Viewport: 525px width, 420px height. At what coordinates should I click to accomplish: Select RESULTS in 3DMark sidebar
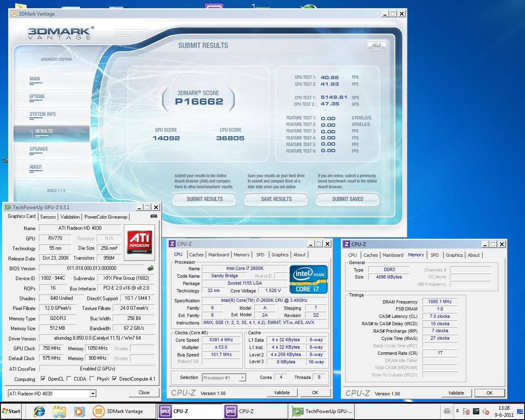[x=44, y=131]
